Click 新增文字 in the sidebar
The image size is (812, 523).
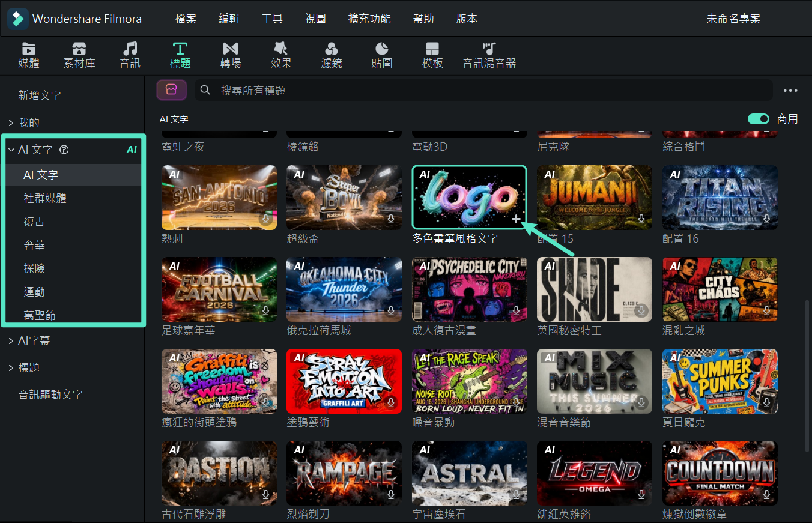pyautogui.click(x=40, y=95)
